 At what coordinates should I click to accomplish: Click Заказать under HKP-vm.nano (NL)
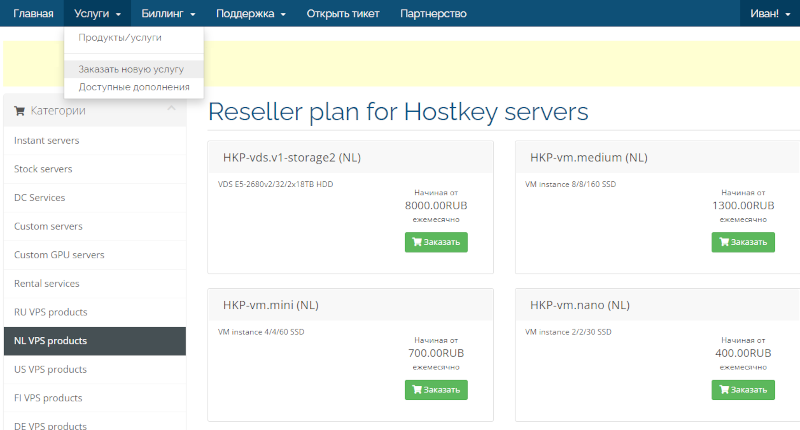[743, 390]
